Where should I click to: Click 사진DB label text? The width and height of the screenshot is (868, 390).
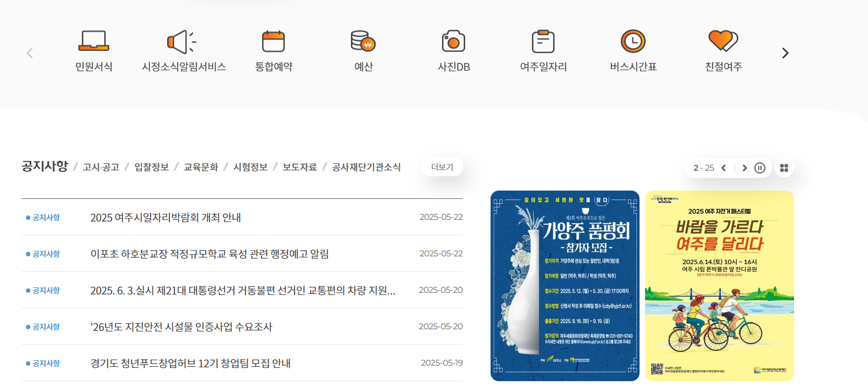coord(454,67)
